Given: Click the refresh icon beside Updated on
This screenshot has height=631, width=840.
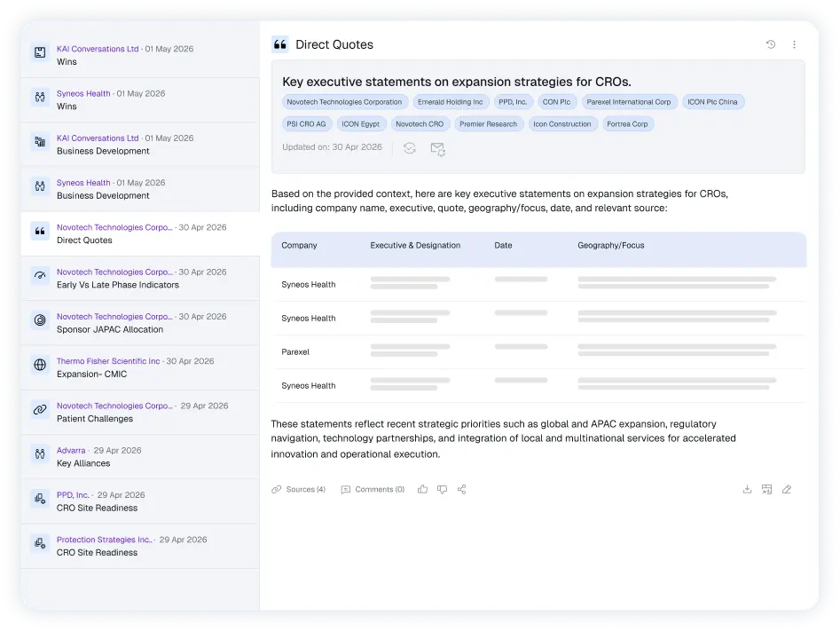Looking at the screenshot, I should coord(409,148).
